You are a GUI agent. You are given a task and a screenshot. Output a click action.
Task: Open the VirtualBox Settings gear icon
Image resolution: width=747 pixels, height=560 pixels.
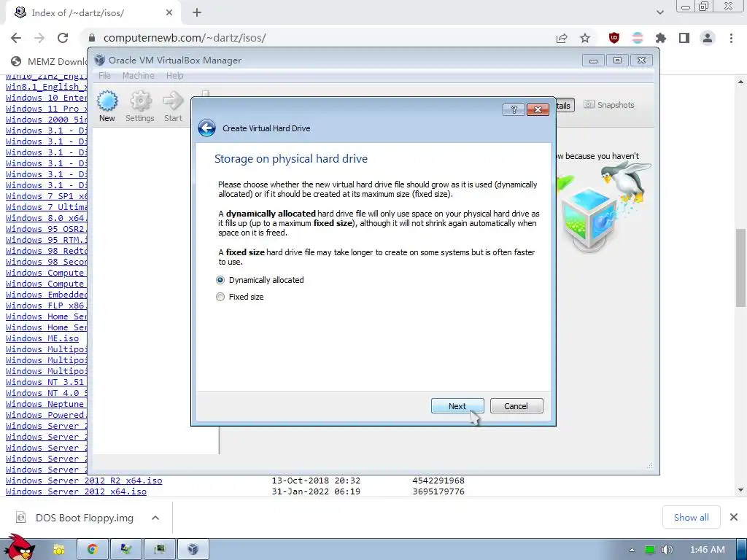point(140,106)
